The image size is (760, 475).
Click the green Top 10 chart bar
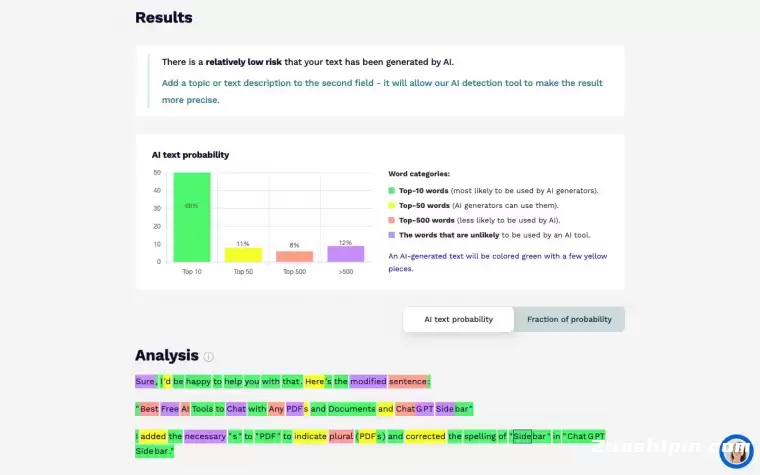tap(191, 217)
